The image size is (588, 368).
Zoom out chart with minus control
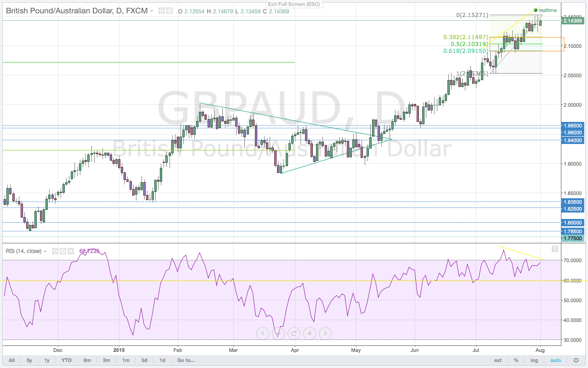click(278, 333)
